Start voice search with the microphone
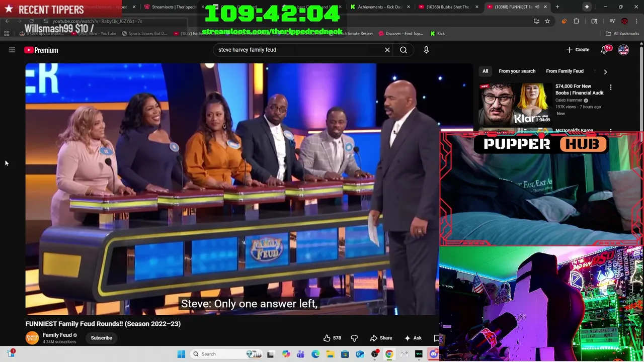 point(426,50)
